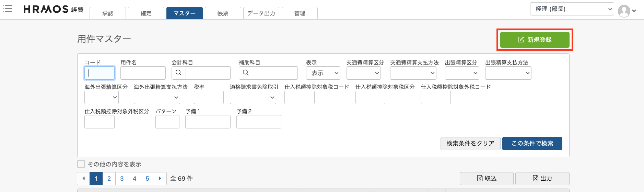
Task: Switch to the 承認 tab
Action: [x=108, y=13]
